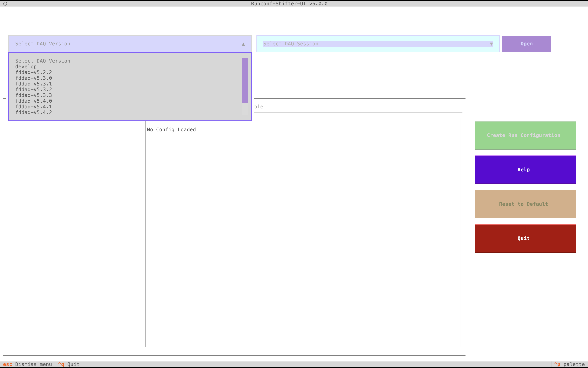The height and width of the screenshot is (368, 588).
Task: Click the Open button
Action: (527, 44)
